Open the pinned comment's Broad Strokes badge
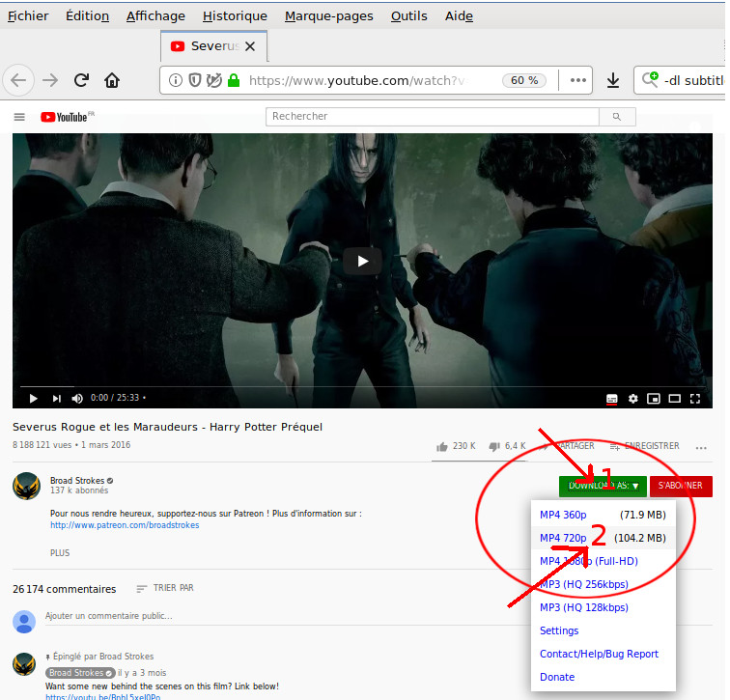Screen dimensions: 730x700 [x=80, y=673]
